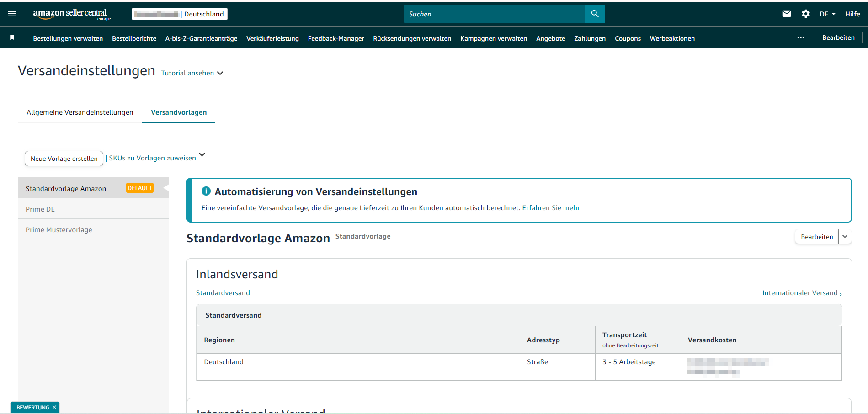
Task: Expand the Tutorial ansehen section
Action: click(192, 73)
